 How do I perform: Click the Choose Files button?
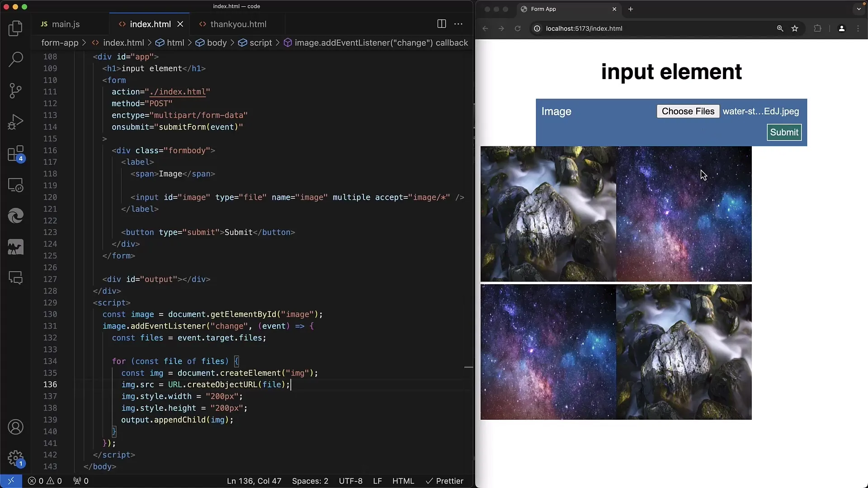tap(688, 112)
